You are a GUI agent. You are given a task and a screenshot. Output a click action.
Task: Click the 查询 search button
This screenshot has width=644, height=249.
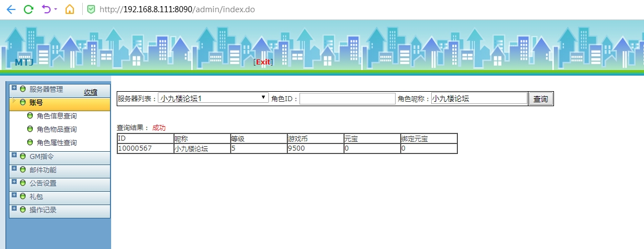tap(540, 99)
